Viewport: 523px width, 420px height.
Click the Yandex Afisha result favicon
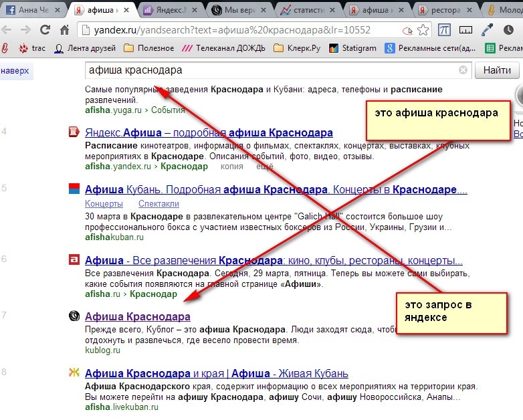click(74, 132)
